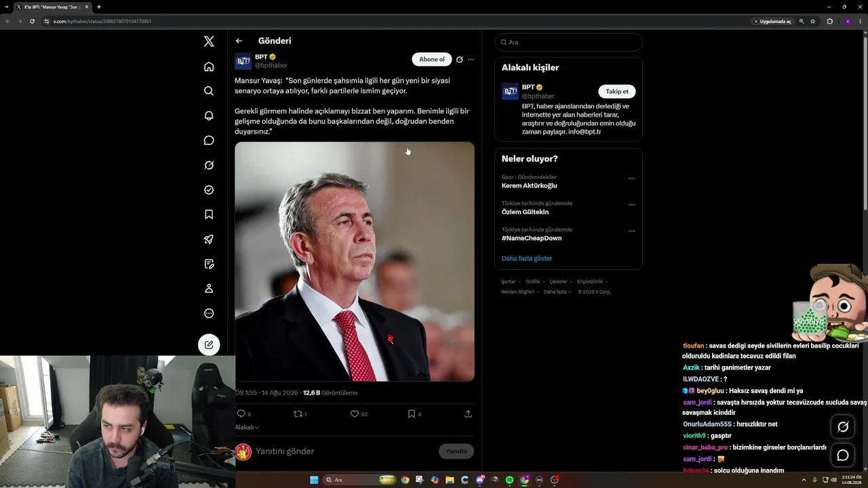Compose a new post with the pen button
Image resolution: width=868 pixels, height=488 pixels.
click(x=209, y=345)
